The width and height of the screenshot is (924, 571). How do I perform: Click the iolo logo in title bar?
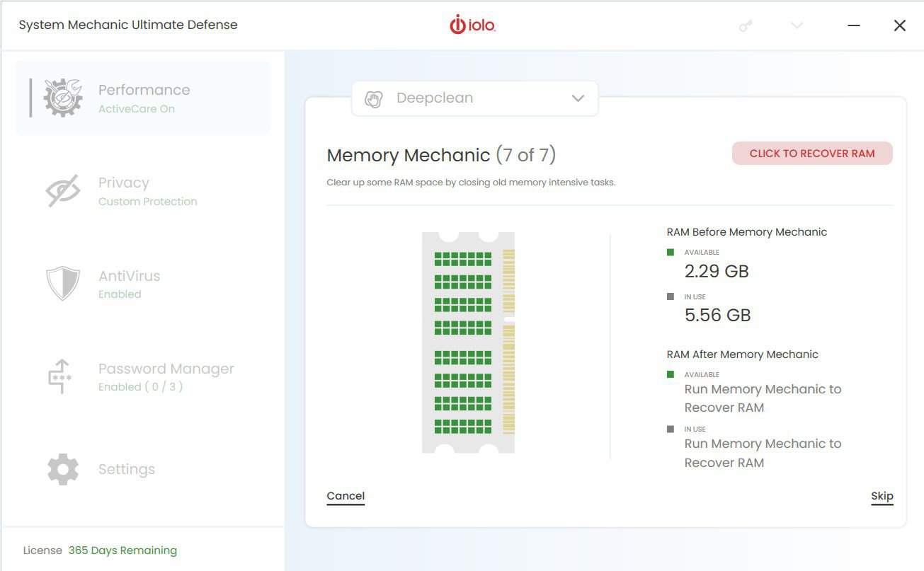tap(472, 25)
